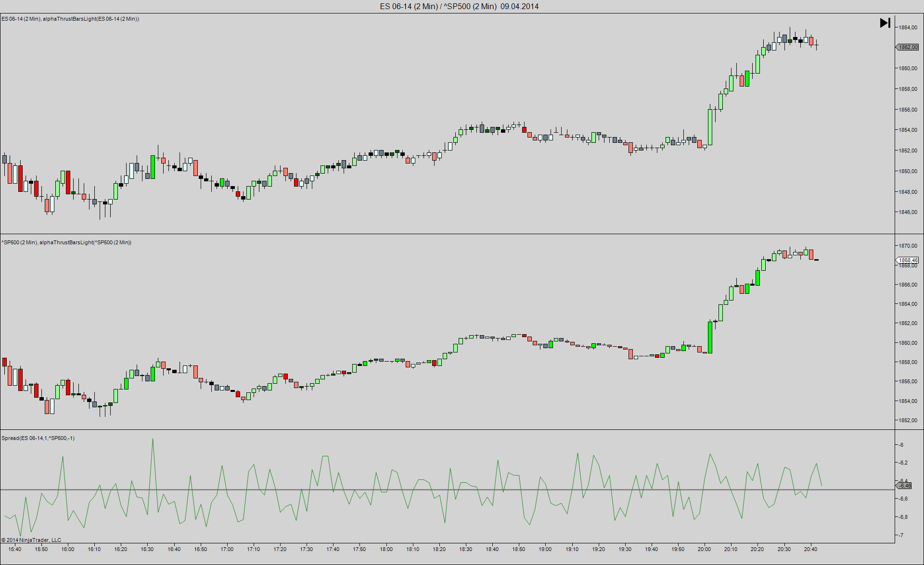
Task: Click 1852,00 on the ^SP500 panel price axis
Action: pos(908,420)
